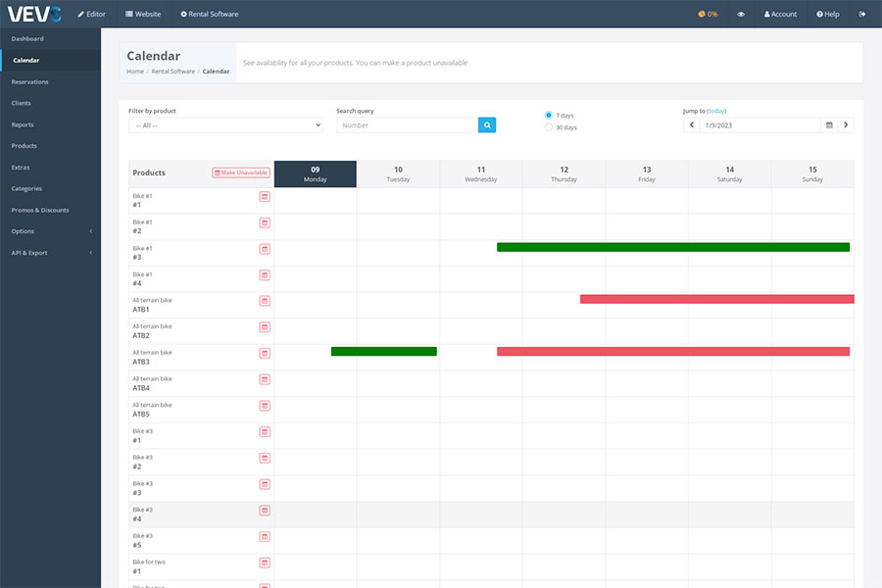The image size is (882, 588).
Task: Click calendar icon for Bike #3 #2
Action: click(x=265, y=458)
